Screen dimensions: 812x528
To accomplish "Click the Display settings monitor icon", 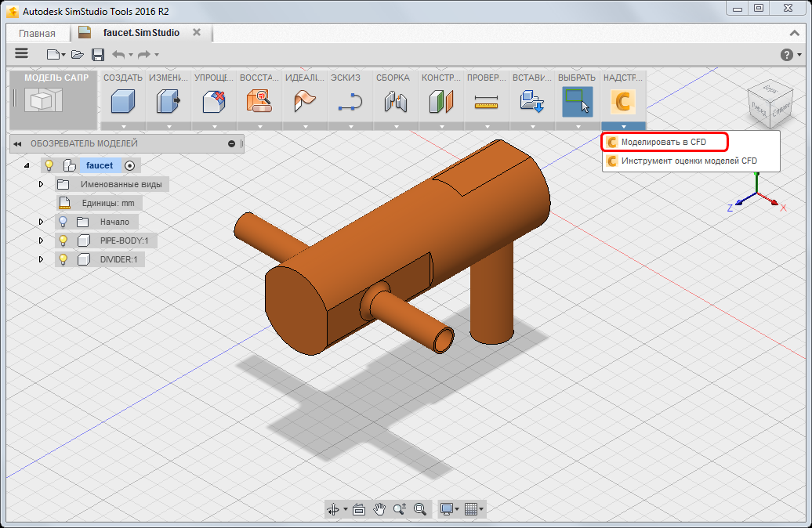I will (x=447, y=509).
